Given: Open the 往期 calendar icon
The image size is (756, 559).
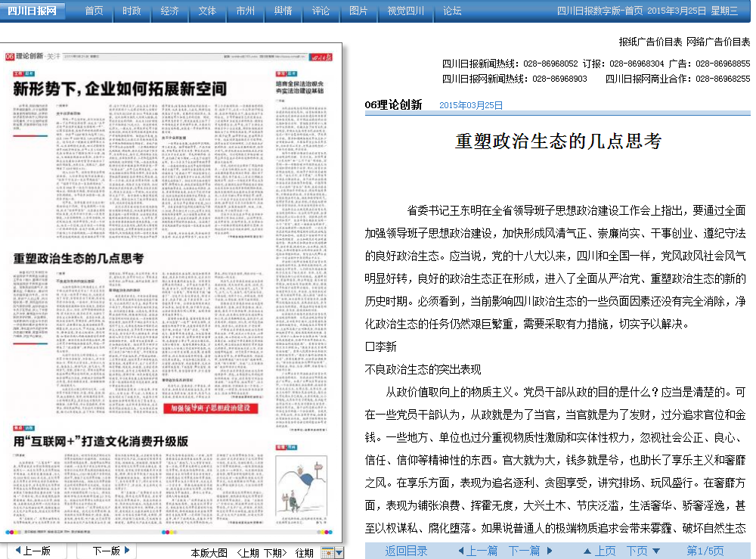Looking at the screenshot, I should pos(328,553).
